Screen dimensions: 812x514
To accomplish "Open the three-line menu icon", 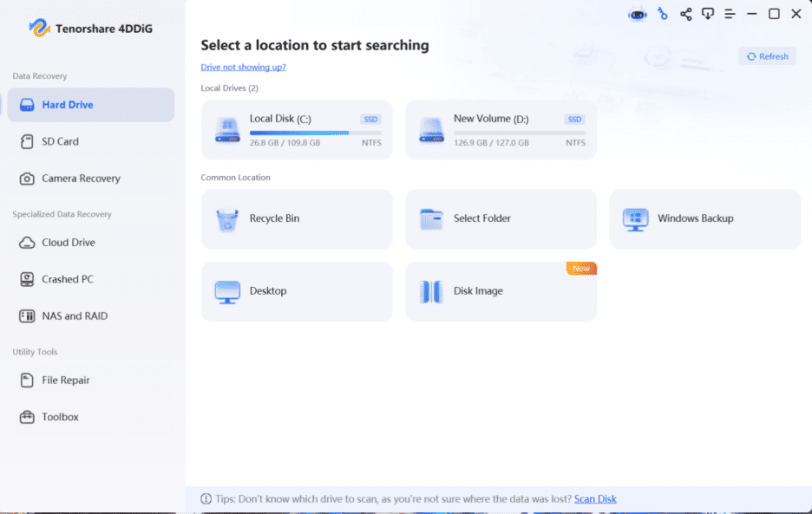I will (730, 14).
